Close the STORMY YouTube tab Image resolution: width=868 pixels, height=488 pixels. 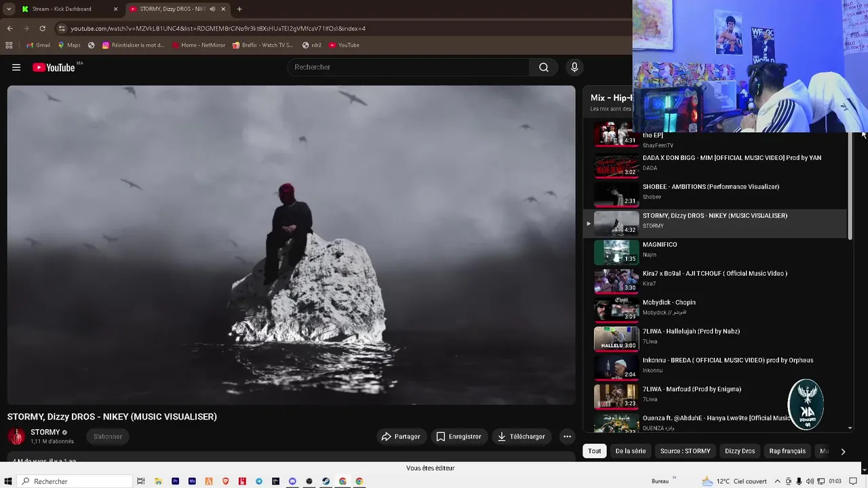tap(223, 9)
